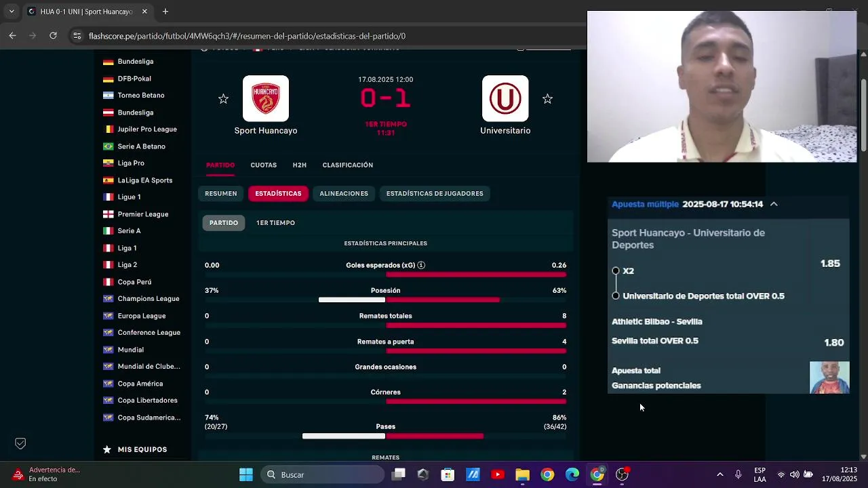Image resolution: width=868 pixels, height=488 pixels.
Task: Click the flag icon beside Champions League
Action: pyautogui.click(x=108, y=299)
